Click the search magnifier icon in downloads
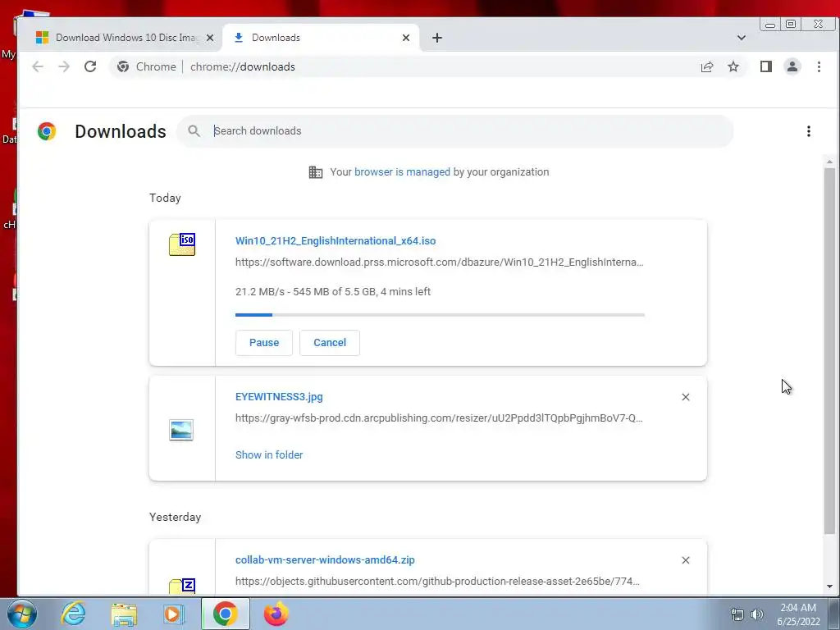The width and height of the screenshot is (840, 630). click(194, 130)
